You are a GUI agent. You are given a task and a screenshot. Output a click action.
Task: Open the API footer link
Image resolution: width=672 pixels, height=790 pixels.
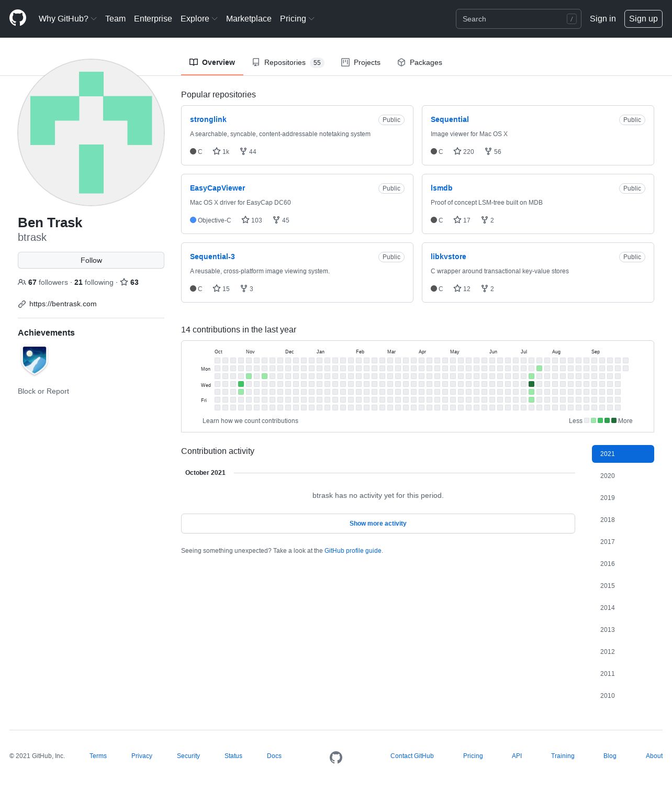(517, 756)
